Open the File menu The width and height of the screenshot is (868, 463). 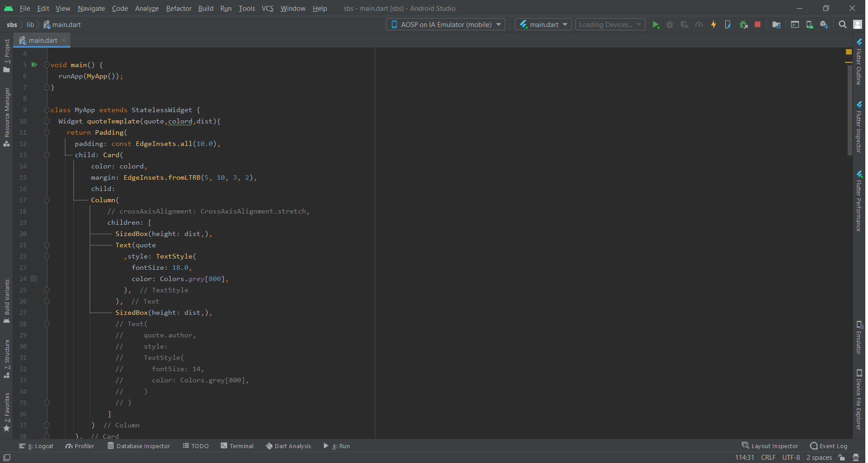pos(25,9)
